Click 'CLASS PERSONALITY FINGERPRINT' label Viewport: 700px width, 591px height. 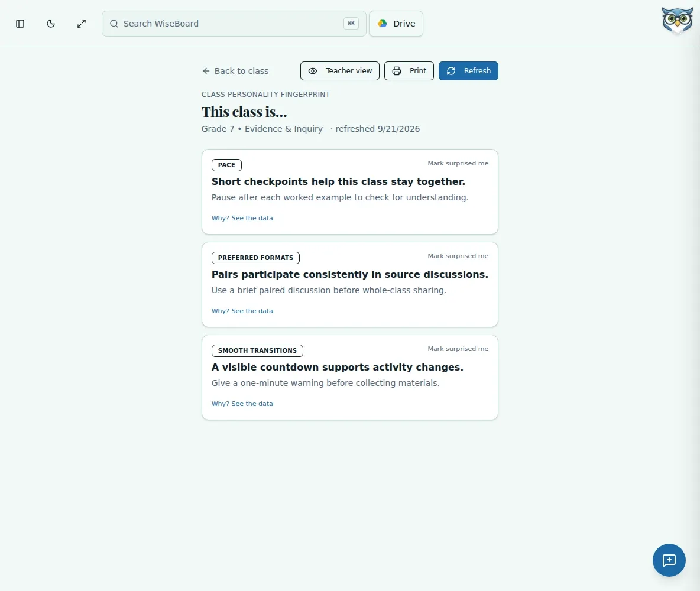point(265,95)
